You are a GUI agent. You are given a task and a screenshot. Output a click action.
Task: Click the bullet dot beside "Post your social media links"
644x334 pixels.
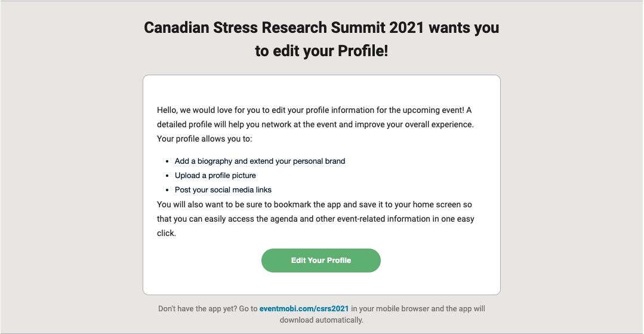(x=167, y=191)
